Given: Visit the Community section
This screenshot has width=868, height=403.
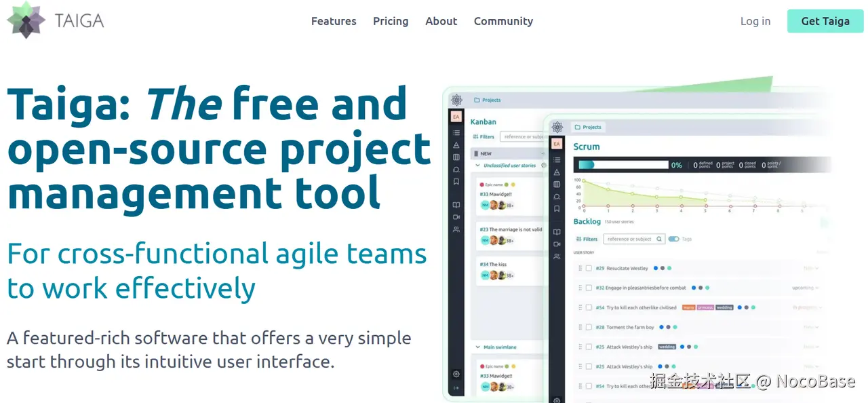Looking at the screenshot, I should click(x=503, y=21).
